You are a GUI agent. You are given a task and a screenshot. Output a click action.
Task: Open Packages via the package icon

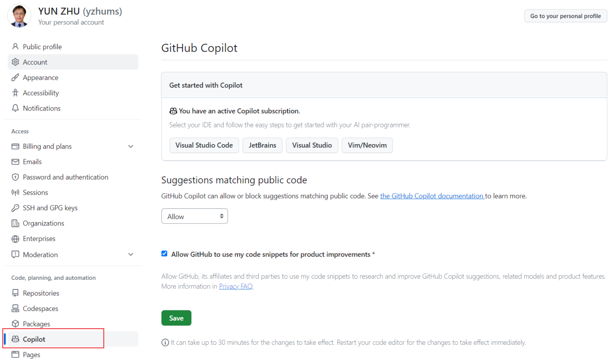(x=15, y=324)
